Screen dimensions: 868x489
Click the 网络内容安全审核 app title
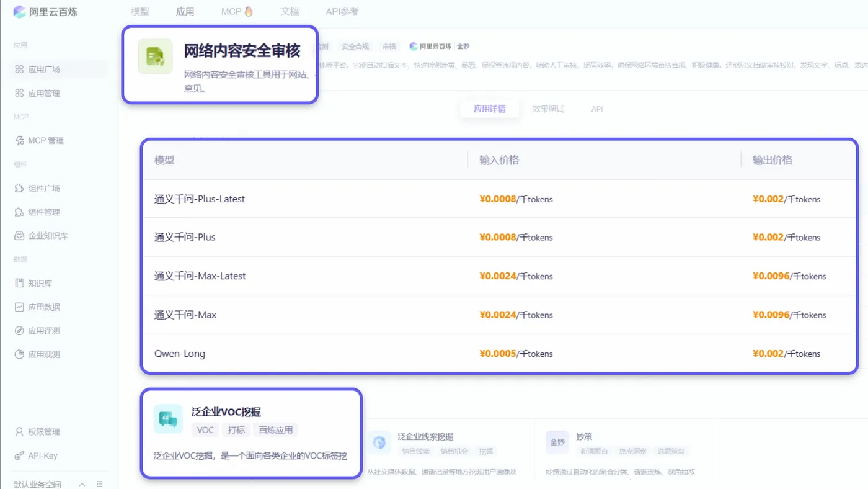click(242, 51)
